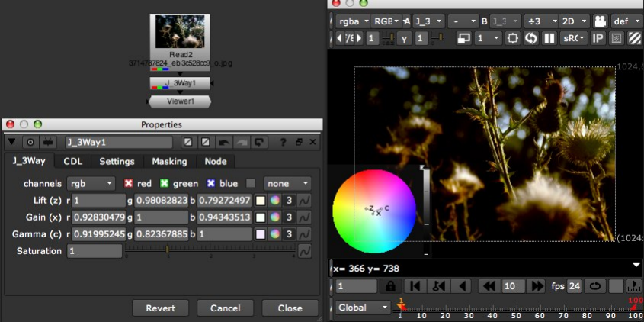Click the Cancel button

click(225, 308)
